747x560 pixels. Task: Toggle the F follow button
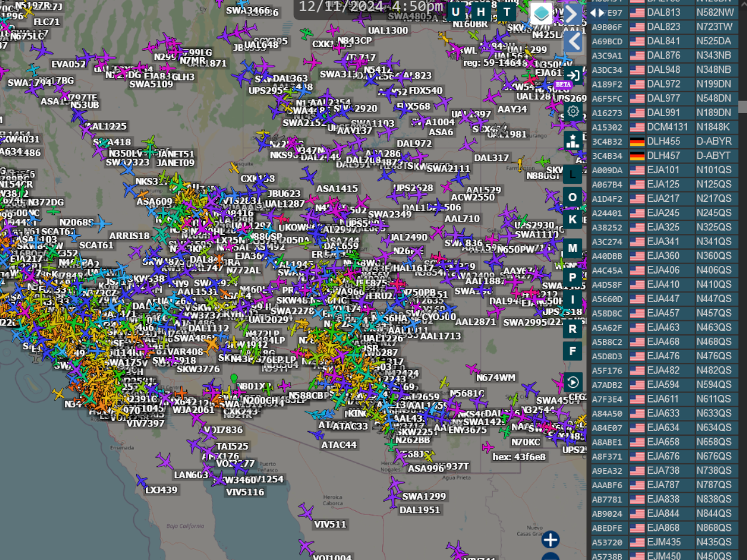coord(573,351)
